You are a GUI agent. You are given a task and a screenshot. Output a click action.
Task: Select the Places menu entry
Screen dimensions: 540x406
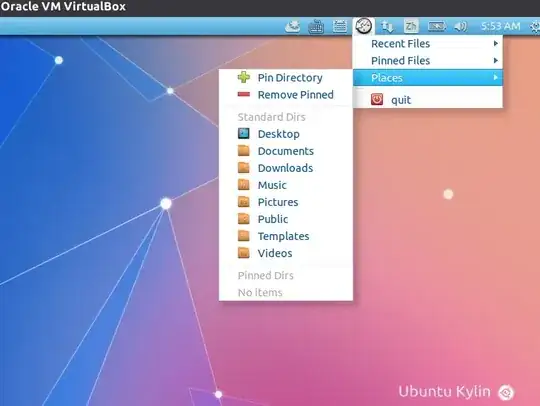(428, 77)
